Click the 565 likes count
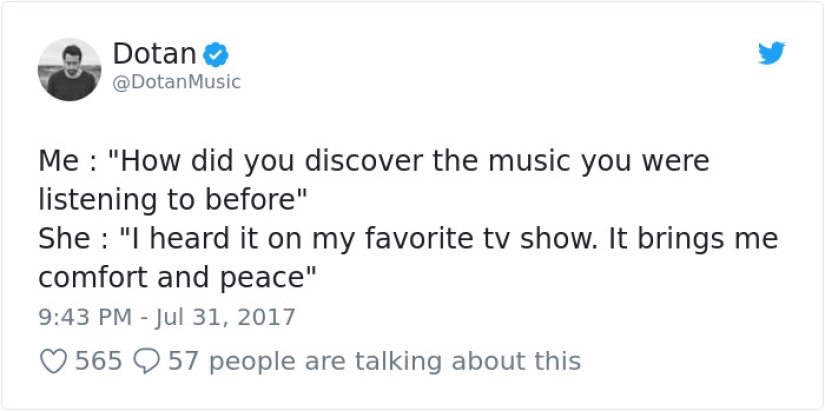Viewport: 825px width, 411px height. click(98, 360)
